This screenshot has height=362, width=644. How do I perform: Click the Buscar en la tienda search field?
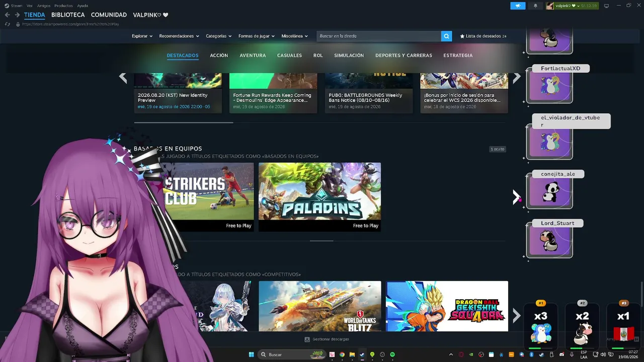point(379,36)
